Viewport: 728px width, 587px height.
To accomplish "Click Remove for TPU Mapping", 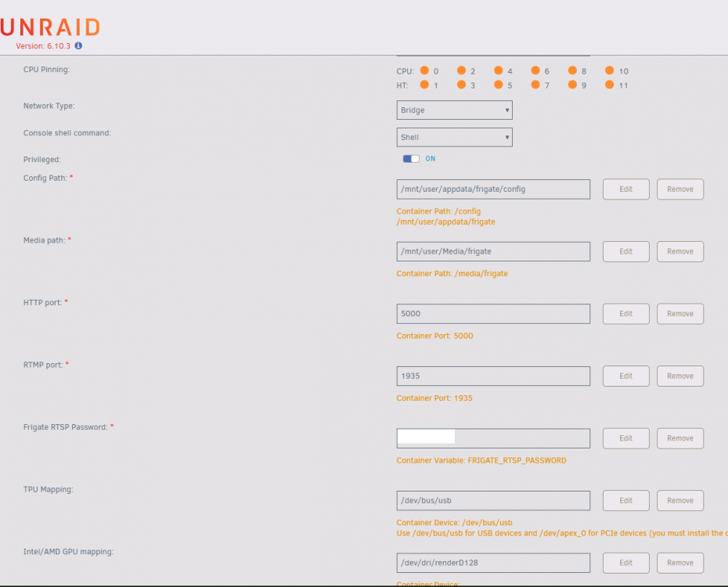I will point(680,501).
